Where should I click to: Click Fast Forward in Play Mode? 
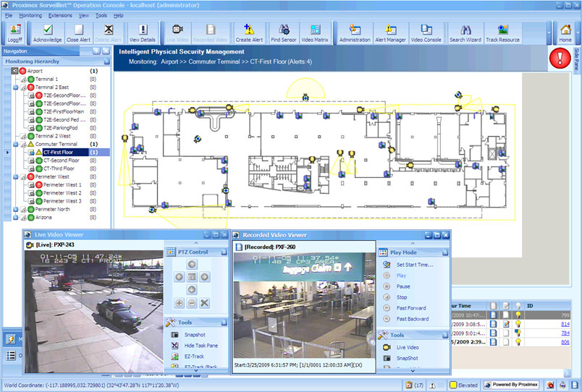(411, 308)
